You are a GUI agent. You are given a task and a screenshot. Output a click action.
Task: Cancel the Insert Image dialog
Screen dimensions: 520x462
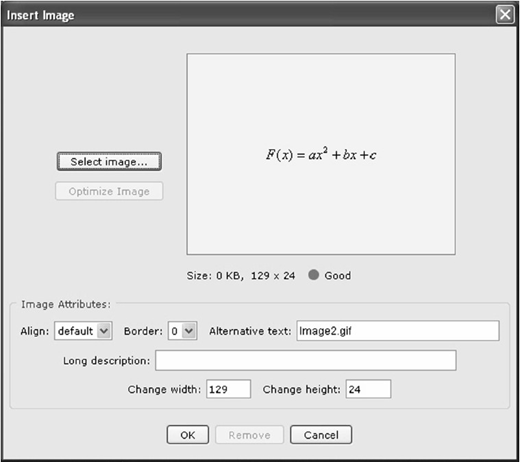coord(321,435)
